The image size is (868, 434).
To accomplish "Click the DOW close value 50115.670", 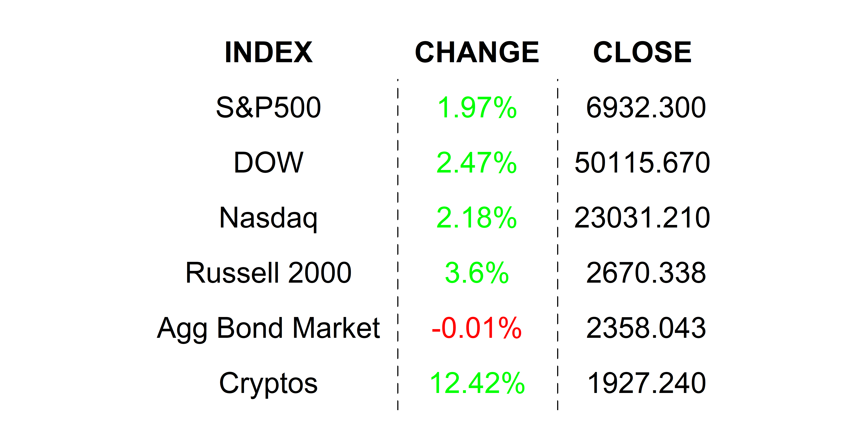I will pos(642,163).
